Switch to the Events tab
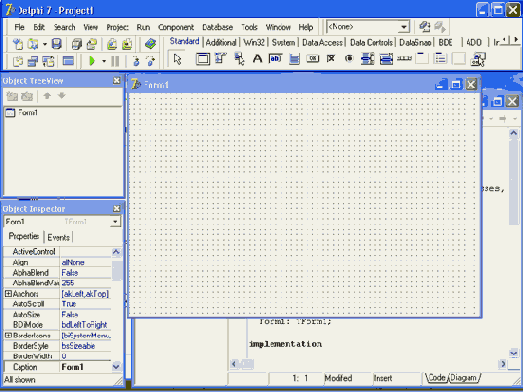This screenshot has height=392, width=523. coord(58,237)
